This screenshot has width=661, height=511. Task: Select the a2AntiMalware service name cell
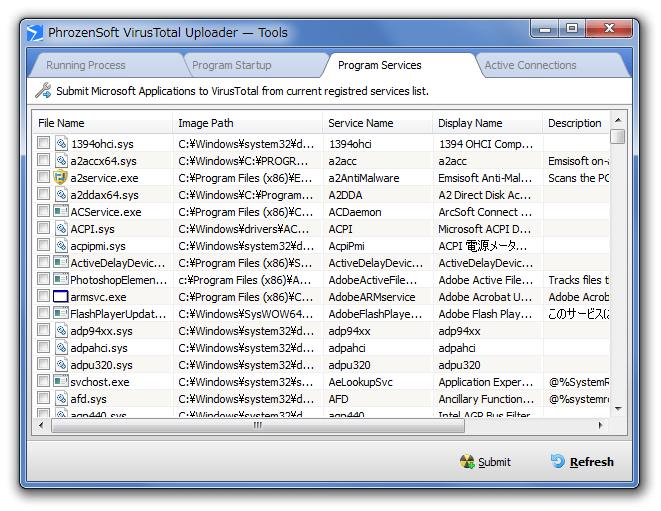coord(364,178)
